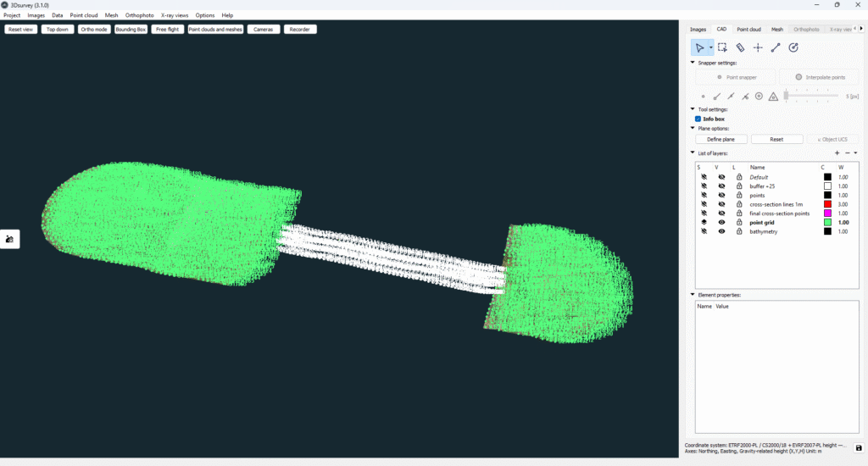
Task: Hide the point grid layer
Action: tap(721, 222)
